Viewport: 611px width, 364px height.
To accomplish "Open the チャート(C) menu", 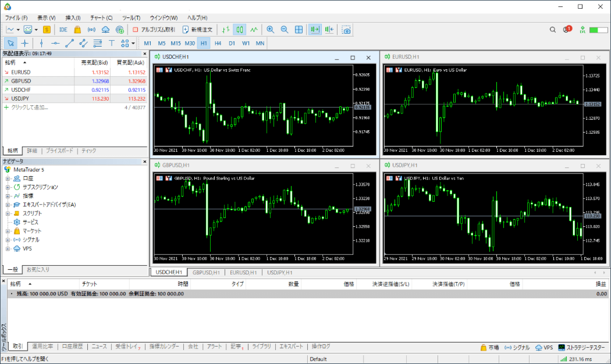I will tap(101, 18).
